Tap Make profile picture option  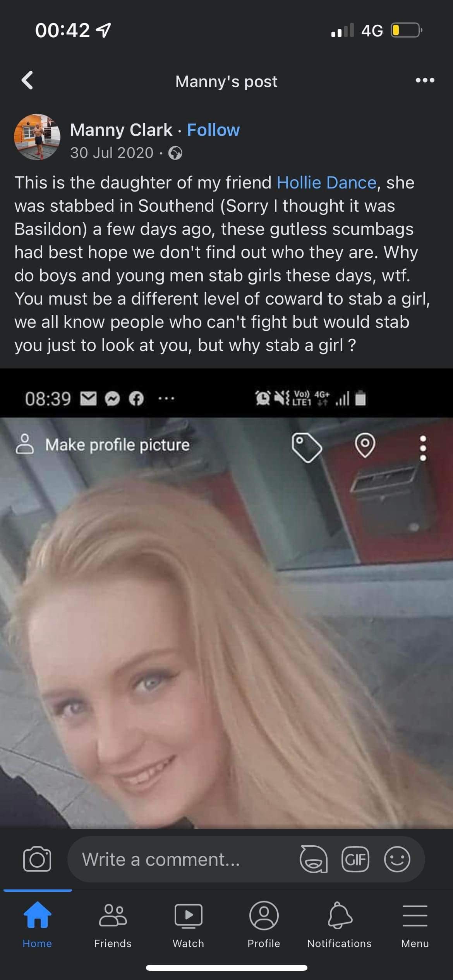click(x=103, y=445)
